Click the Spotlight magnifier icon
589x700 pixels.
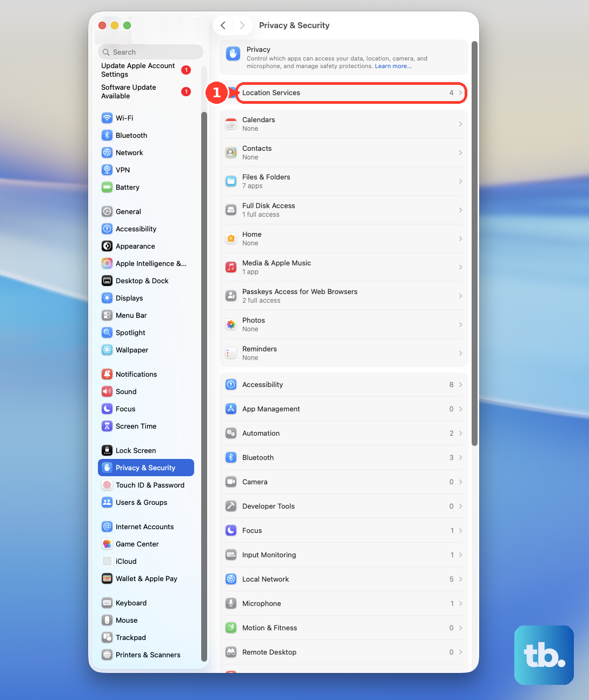[107, 332]
